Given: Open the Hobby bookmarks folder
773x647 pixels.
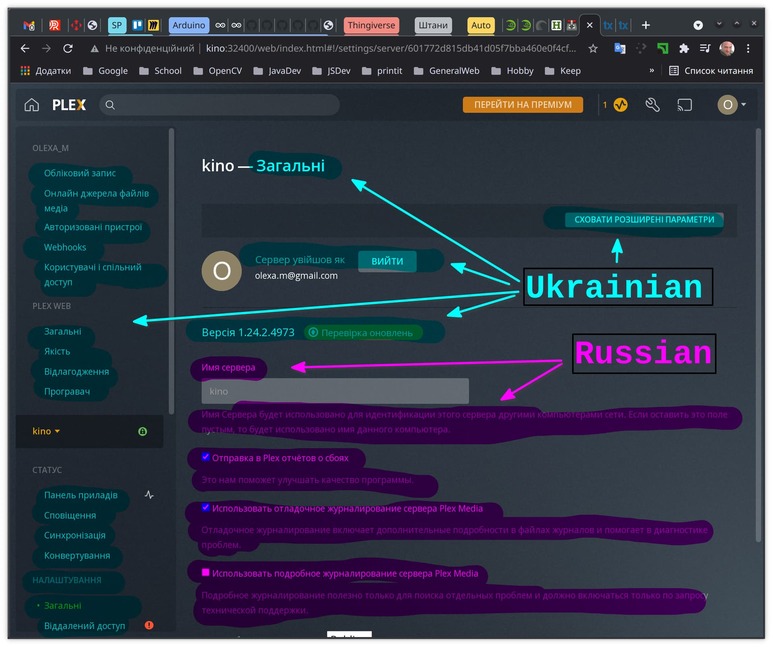Looking at the screenshot, I should pos(513,71).
